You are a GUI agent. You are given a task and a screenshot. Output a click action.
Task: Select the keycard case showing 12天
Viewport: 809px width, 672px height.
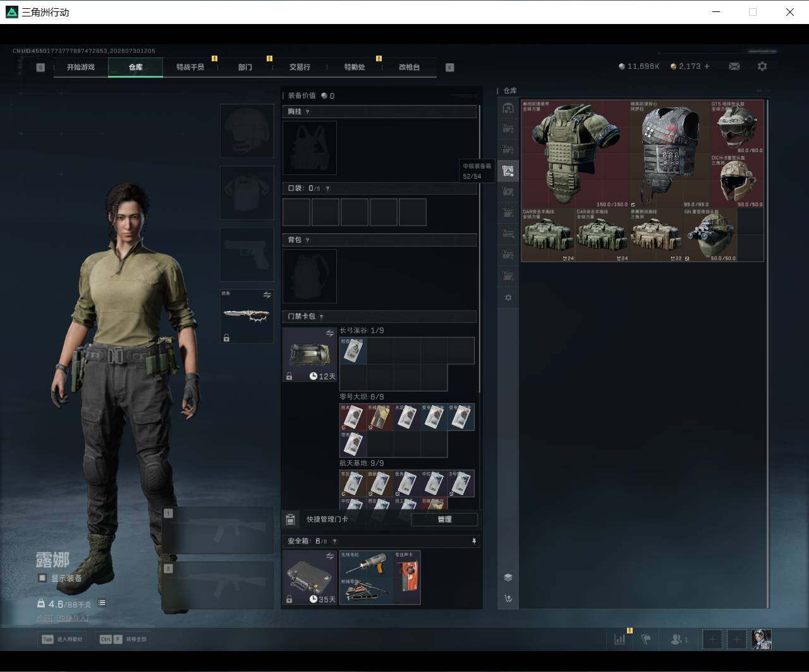pyautogui.click(x=310, y=355)
